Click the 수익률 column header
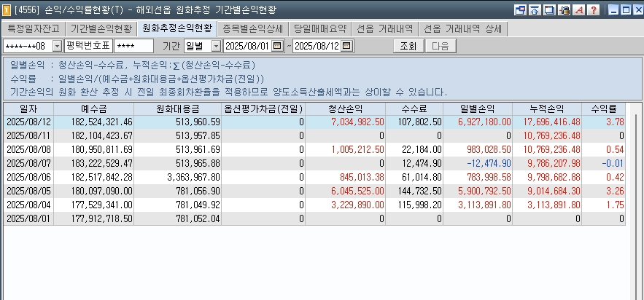The height and width of the screenshot is (300, 644). pyautogui.click(x=604, y=109)
